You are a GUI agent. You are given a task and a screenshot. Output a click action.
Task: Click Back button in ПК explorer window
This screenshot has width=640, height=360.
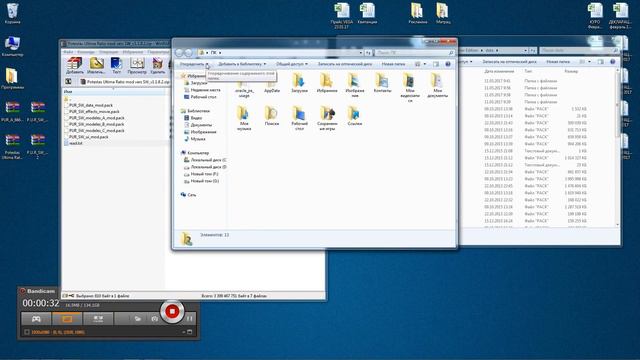180,53
